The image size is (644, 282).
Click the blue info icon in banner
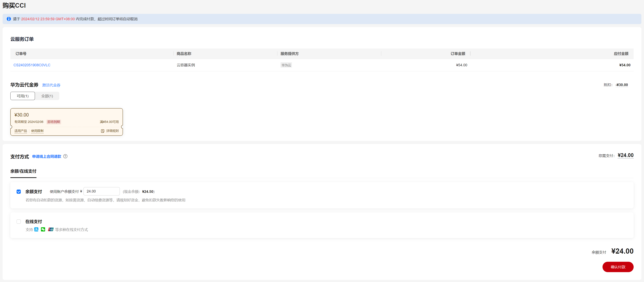pyautogui.click(x=9, y=19)
